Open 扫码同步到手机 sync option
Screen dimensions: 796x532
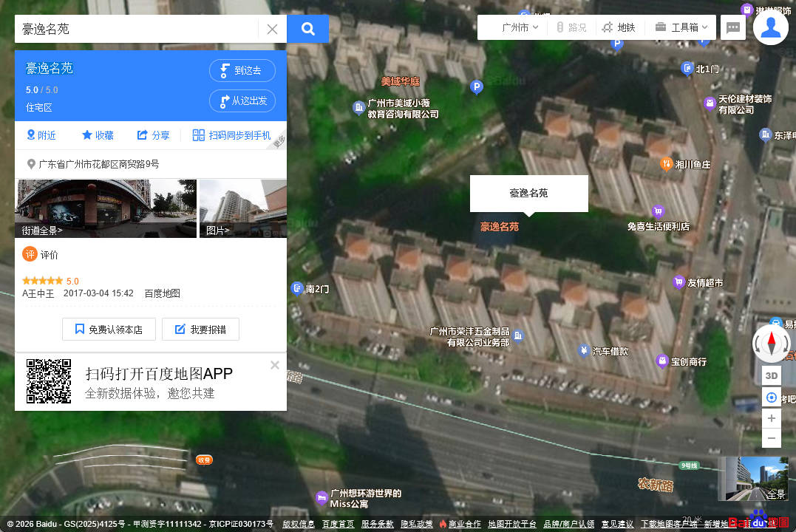click(231, 135)
